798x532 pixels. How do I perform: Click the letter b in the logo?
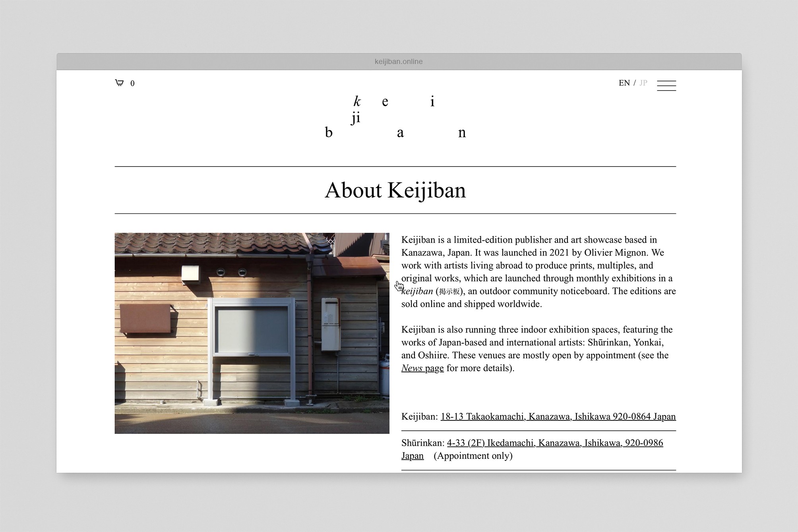329,133
